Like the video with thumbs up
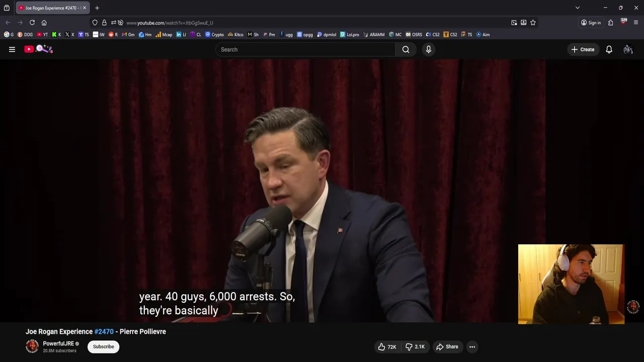This screenshot has width=644, height=362. 386,347
